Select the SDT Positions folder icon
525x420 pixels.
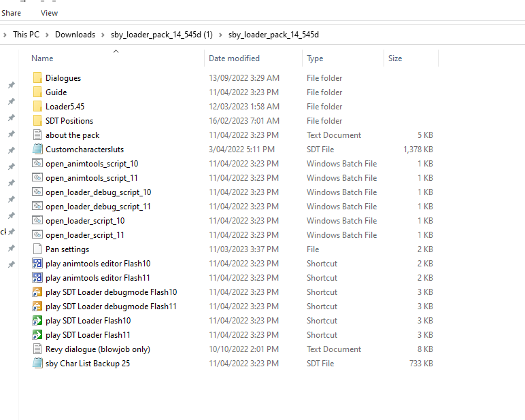[37, 121]
